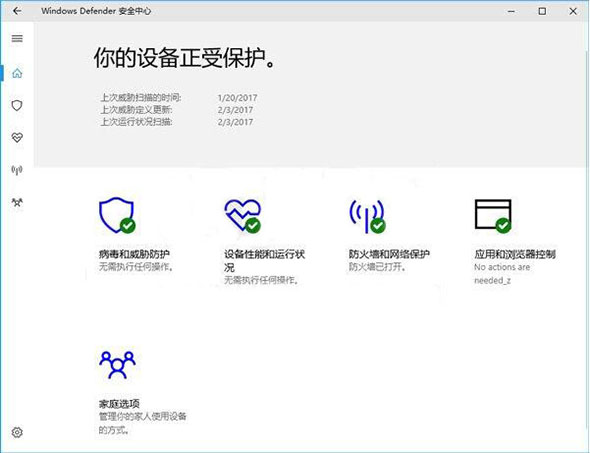
Task: Open 家庭选项 label
Action: click(x=119, y=404)
